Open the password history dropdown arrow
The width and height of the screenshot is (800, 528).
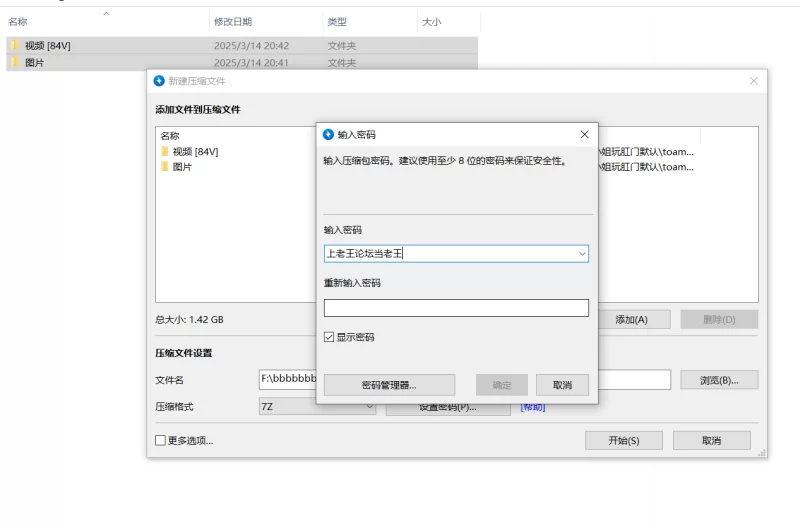tap(582, 254)
